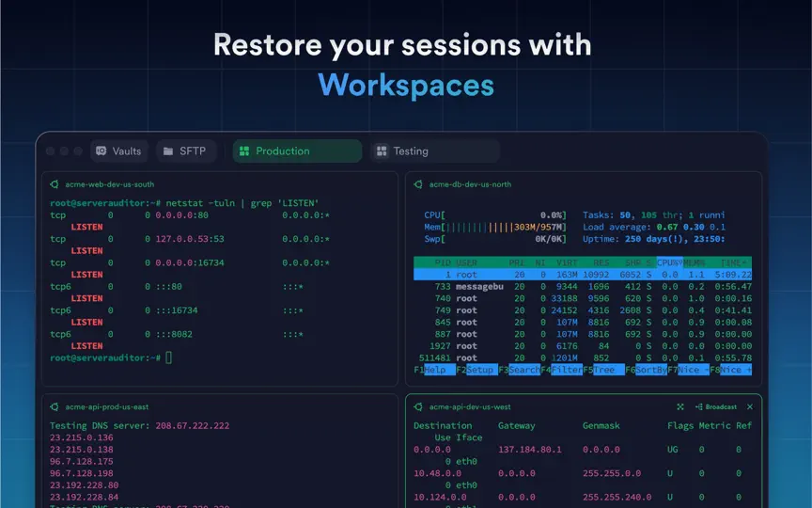Screen dimensions: 812x508
Task: Select the htop row for PID 845
Action: coord(583,323)
